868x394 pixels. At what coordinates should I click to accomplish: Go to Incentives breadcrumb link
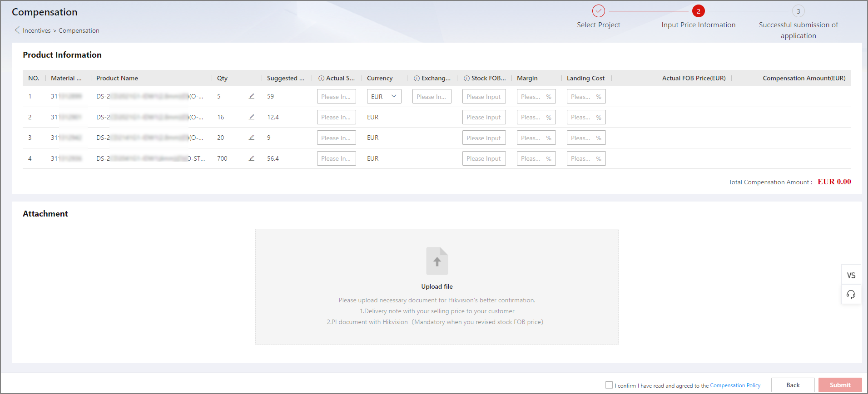pyautogui.click(x=37, y=30)
